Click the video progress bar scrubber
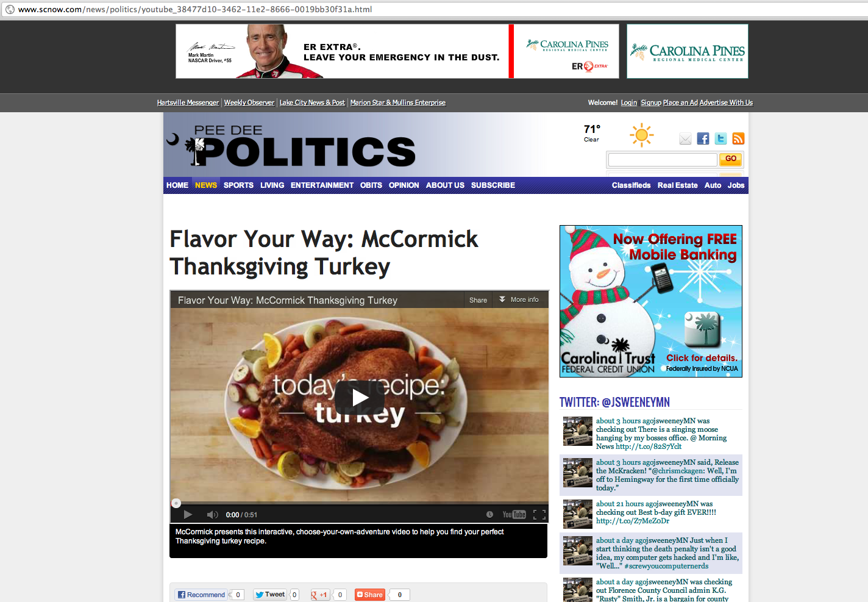The image size is (868, 602). 176,503
